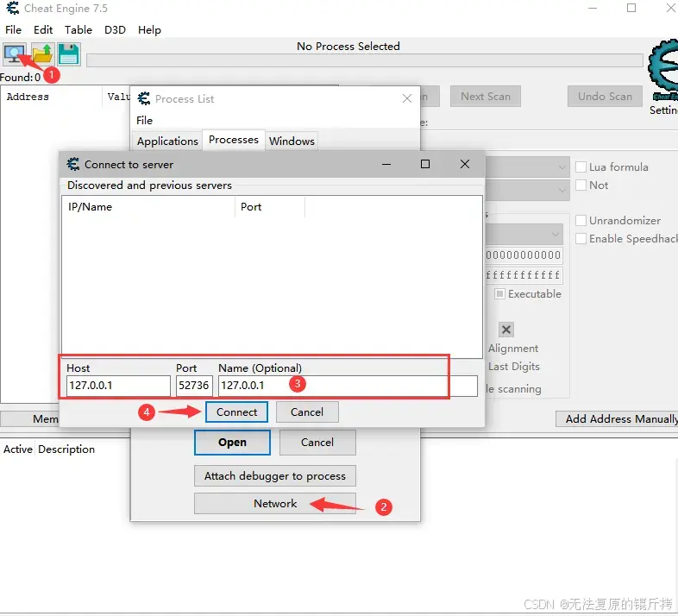678x616 pixels.
Task: Click the X icon above Alignment
Action: [505, 330]
